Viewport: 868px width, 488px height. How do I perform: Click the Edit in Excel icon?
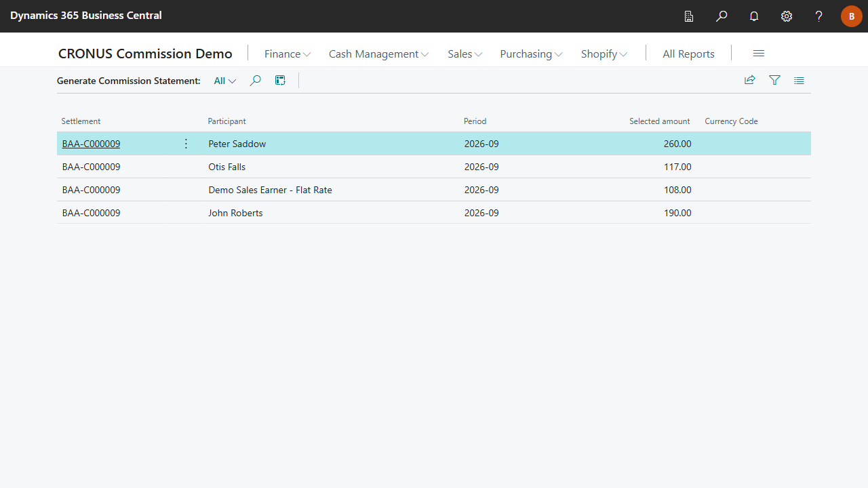[280, 81]
